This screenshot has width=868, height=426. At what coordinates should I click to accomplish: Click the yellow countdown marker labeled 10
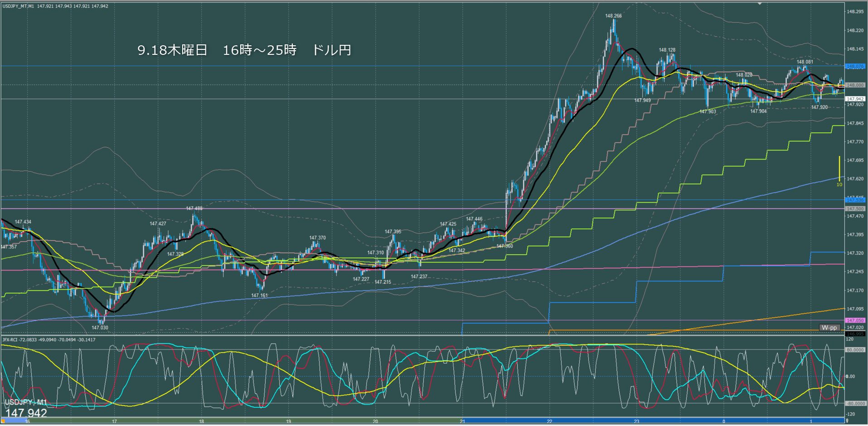[x=839, y=184]
